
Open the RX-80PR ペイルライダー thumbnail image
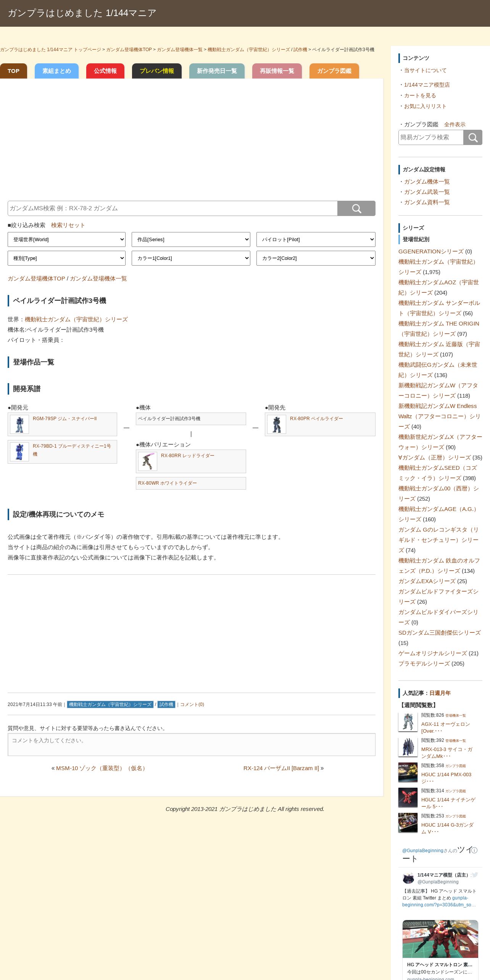(x=277, y=424)
